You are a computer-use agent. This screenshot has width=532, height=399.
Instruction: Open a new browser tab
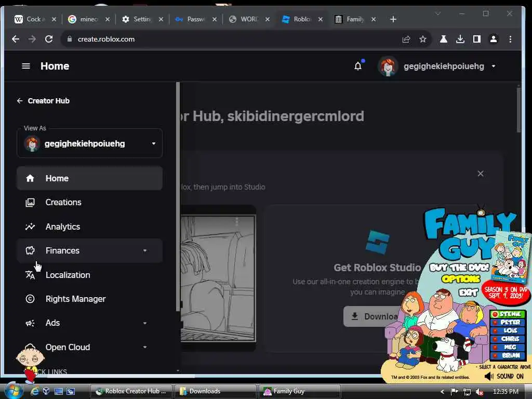pyautogui.click(x=393, y=19)
